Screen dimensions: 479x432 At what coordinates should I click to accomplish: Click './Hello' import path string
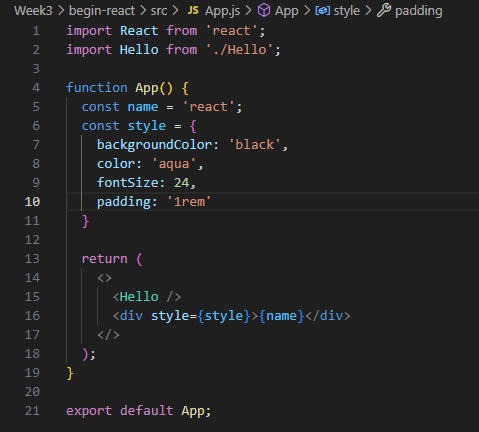coord(240,50)
